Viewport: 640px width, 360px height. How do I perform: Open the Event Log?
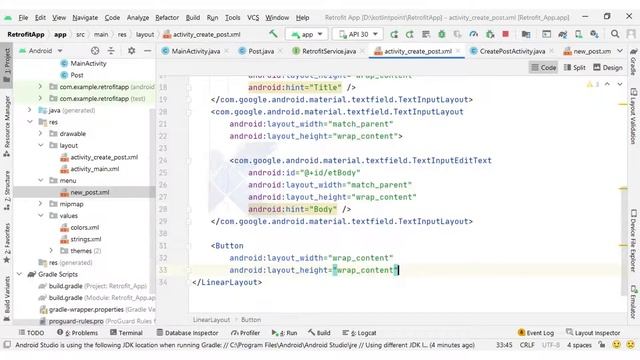536,333
